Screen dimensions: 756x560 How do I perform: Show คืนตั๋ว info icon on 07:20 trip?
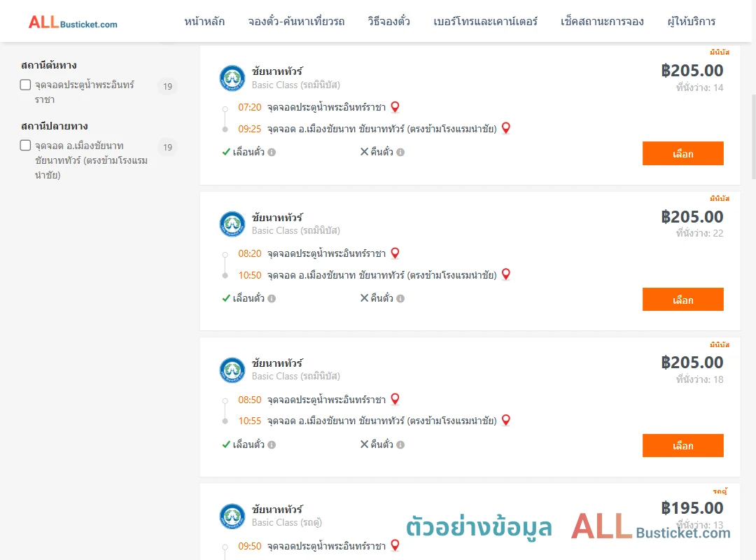click(400, 153)
